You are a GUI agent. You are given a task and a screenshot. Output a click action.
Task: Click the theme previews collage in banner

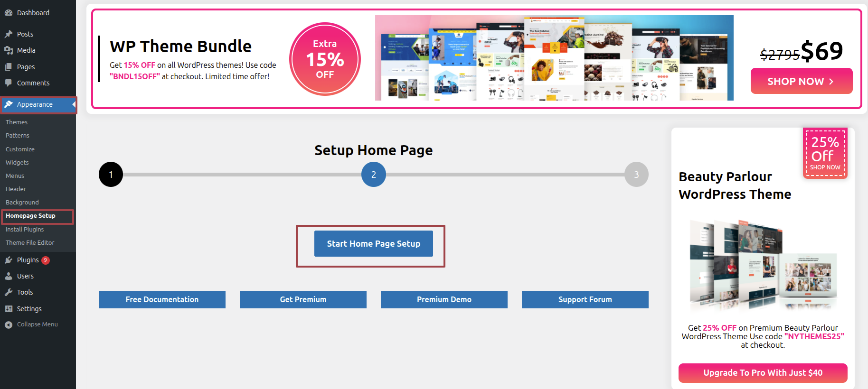[x=554, y=58]
